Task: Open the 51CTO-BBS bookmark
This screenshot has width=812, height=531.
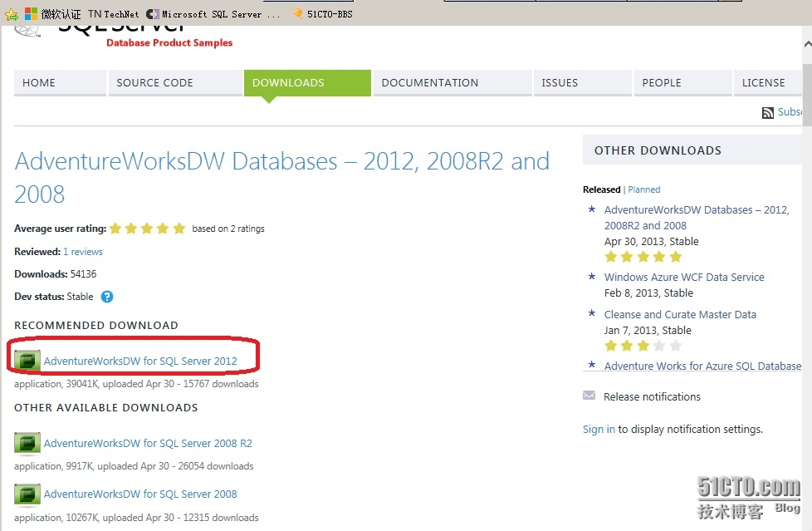Action: pos(323,14)
